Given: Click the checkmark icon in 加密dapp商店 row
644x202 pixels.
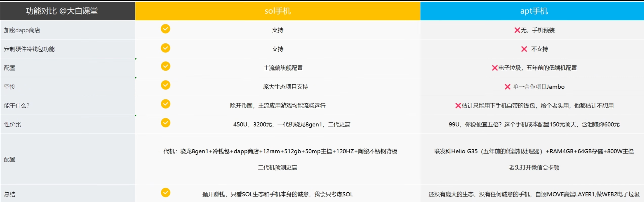Looking at the screenshot, I should coord(166,29).
